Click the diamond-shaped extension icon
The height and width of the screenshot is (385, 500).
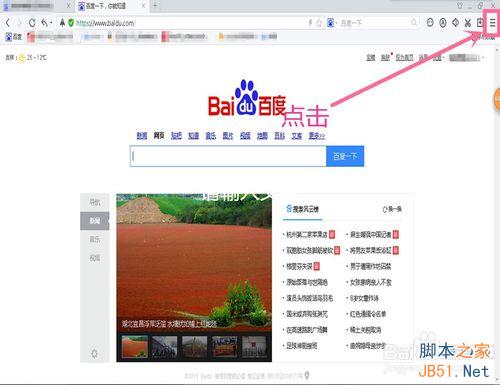click(x=455, y=22)
